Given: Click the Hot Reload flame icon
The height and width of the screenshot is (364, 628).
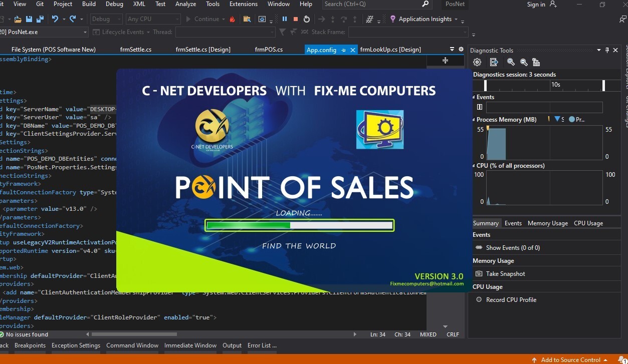Looking at the screenshot, I should 232,19.
